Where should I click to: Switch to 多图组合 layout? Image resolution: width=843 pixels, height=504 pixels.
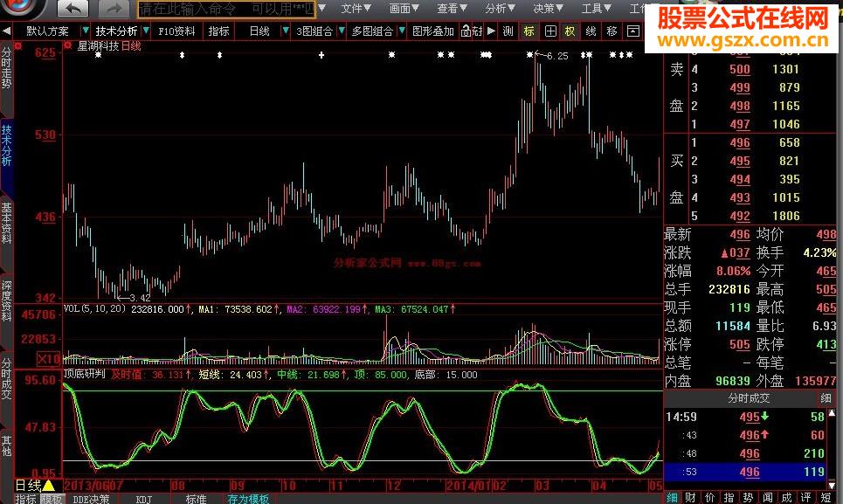click(x=372, y=31)
